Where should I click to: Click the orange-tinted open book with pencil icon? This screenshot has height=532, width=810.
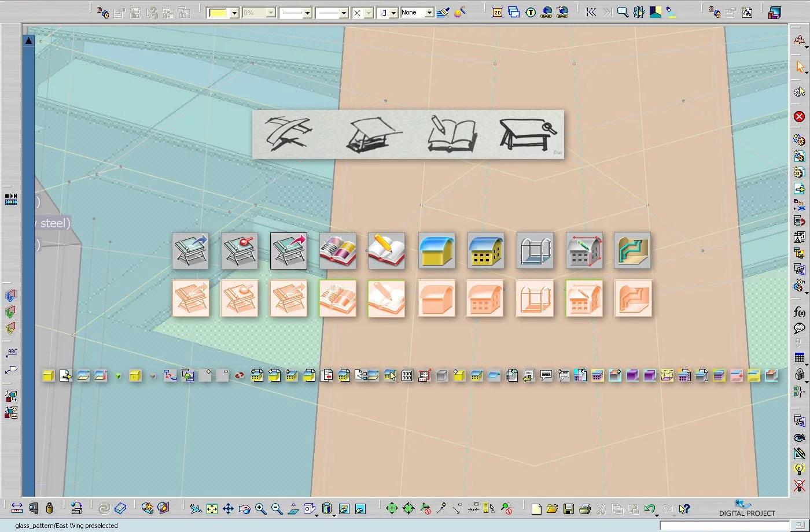coord(386,298)
